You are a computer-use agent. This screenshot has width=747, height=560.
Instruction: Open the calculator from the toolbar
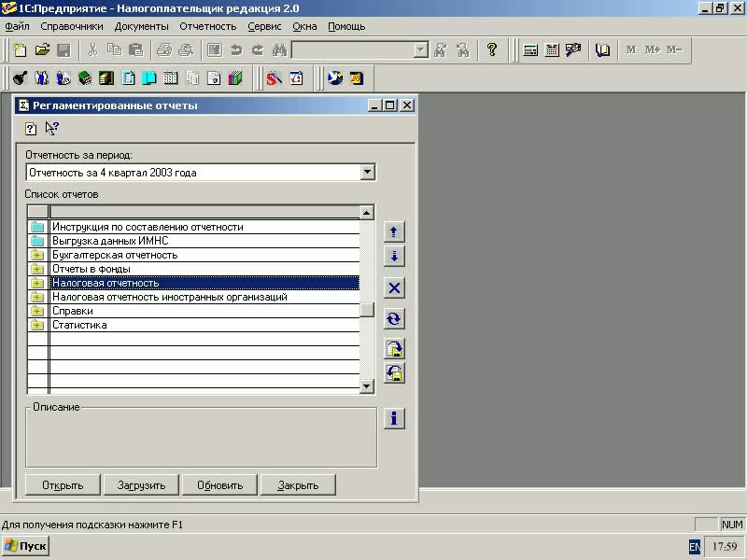tap(530, 50)
